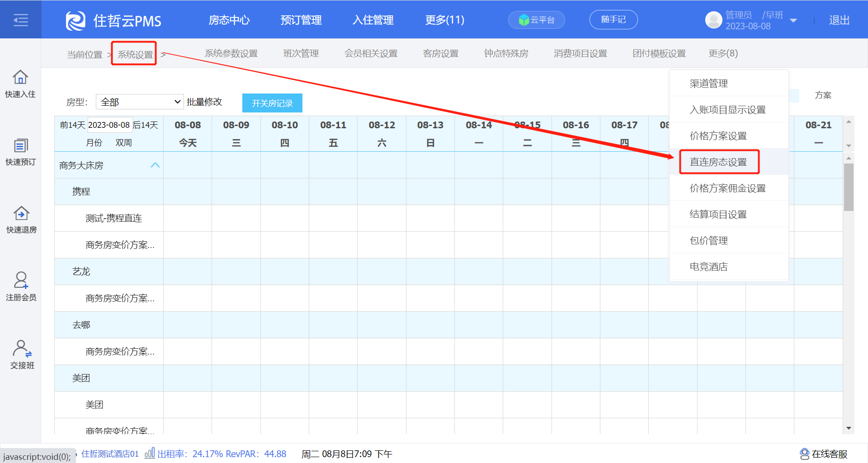Switch to 客房设置 tab
The width and height of the screenshot is (868, 463).
(x=440, y=53)
